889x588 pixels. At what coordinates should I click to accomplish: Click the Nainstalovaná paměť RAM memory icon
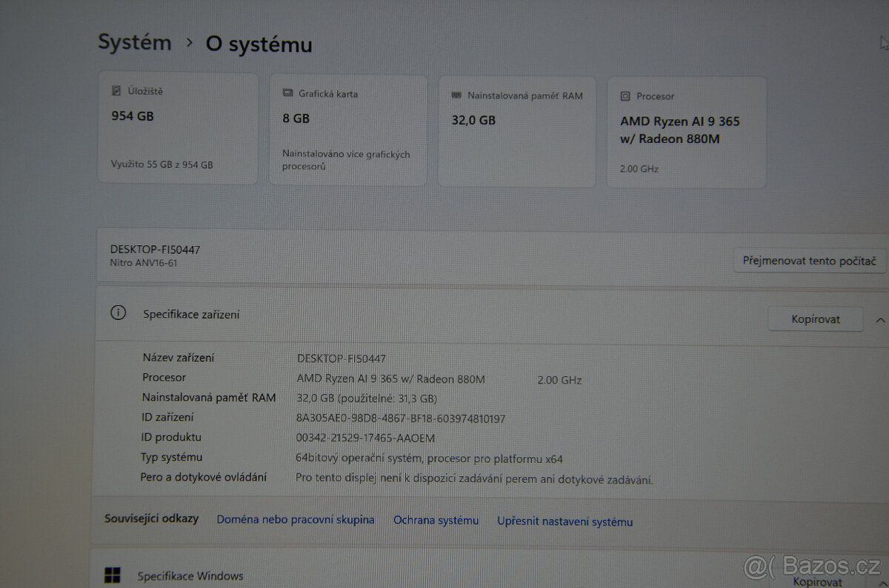(x=456, y=96)
